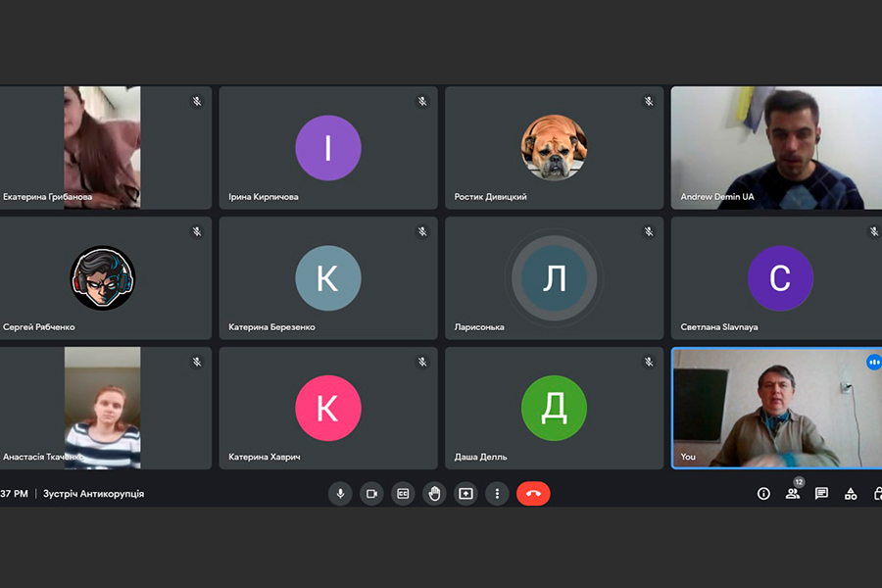Toggle the camera button in the call bar
This screenshot has width=882, height=588.
pos(371,494)
